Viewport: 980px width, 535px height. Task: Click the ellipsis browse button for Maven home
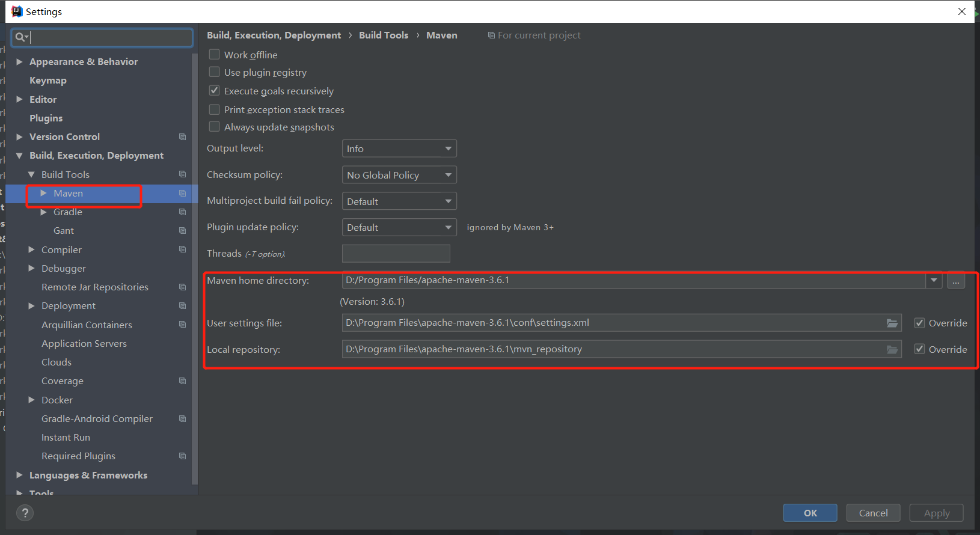956,281
